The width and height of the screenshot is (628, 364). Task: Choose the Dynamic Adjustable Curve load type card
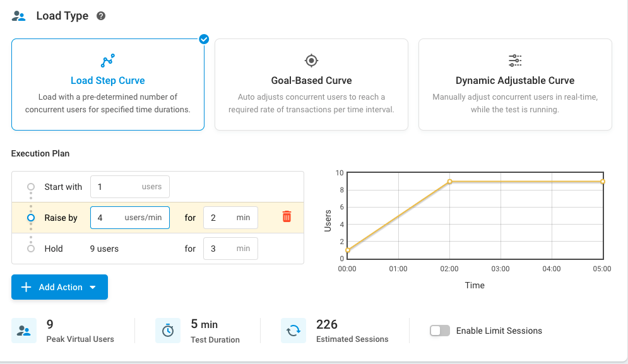click(x=515, y=85)
